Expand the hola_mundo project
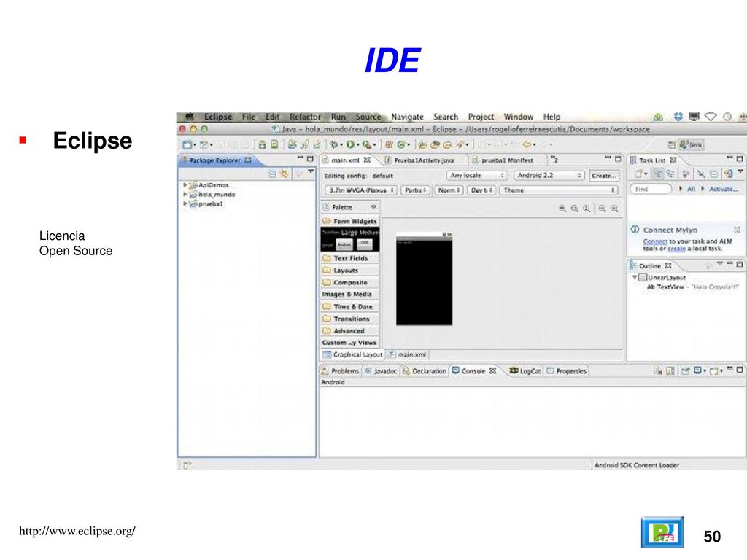The image size is (747, 560). (x=185, y=194)
